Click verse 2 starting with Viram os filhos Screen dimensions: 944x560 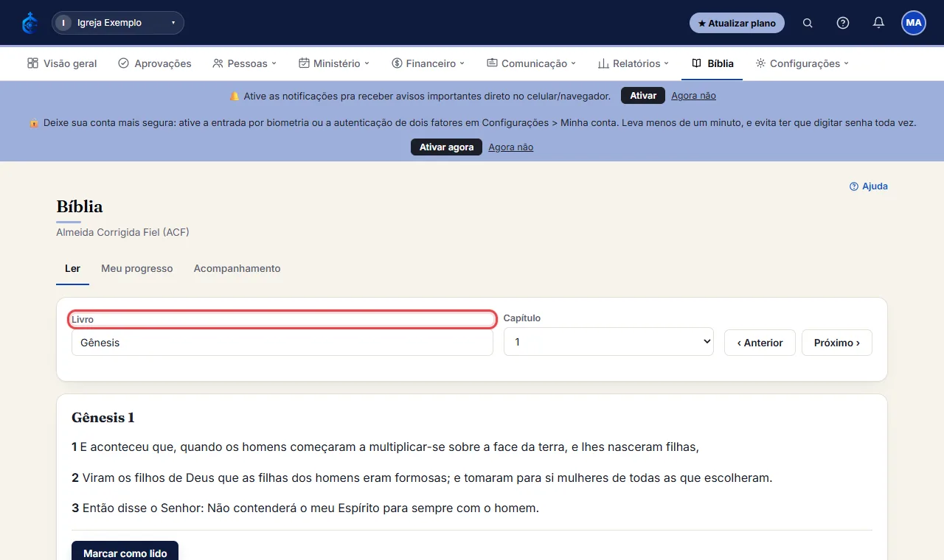[422, 477]
